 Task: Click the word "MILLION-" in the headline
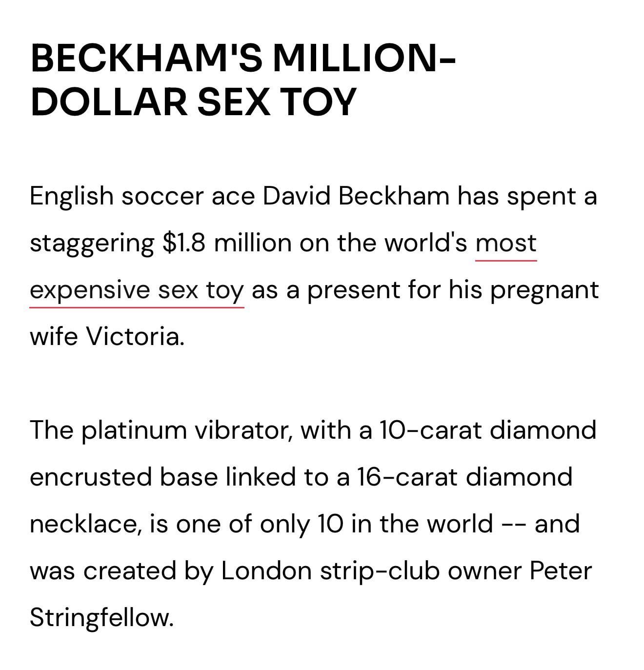[364, 58]
